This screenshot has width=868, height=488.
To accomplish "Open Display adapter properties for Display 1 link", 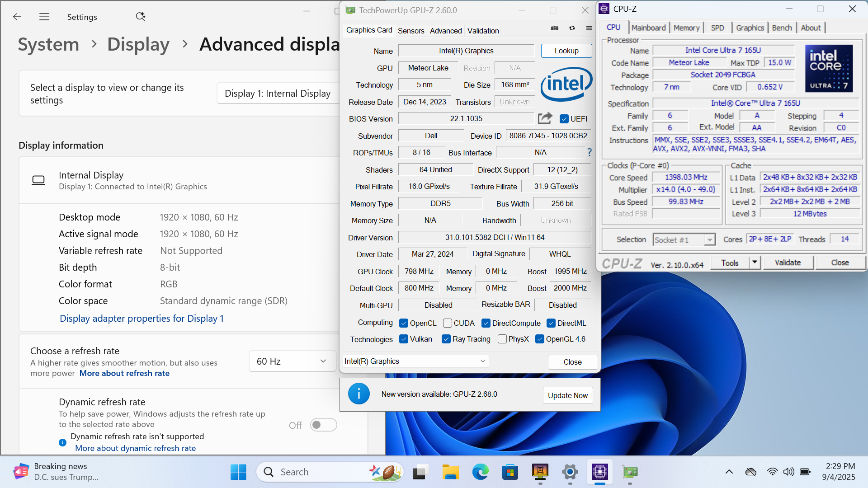I will pyautogui.click(x=142, y=319).
